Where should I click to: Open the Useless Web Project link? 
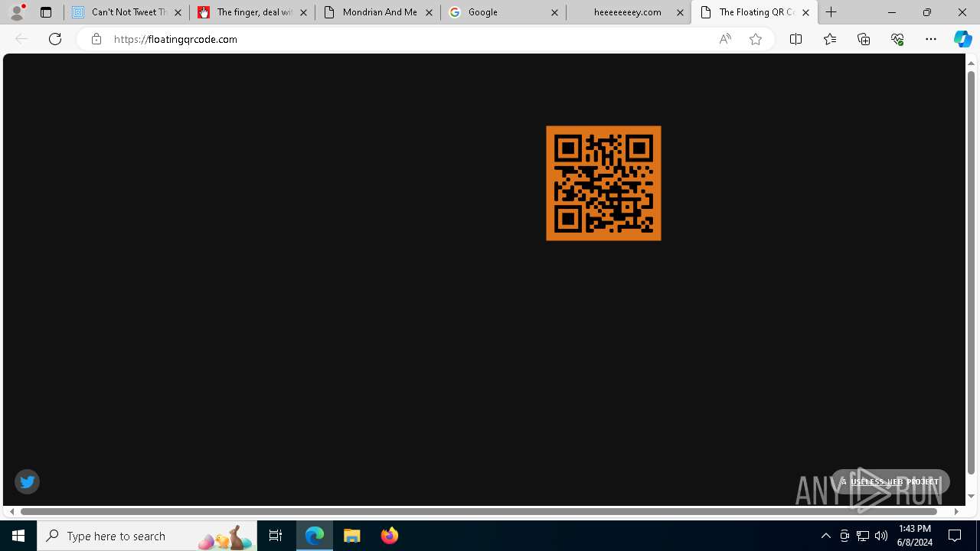[893, 481]
